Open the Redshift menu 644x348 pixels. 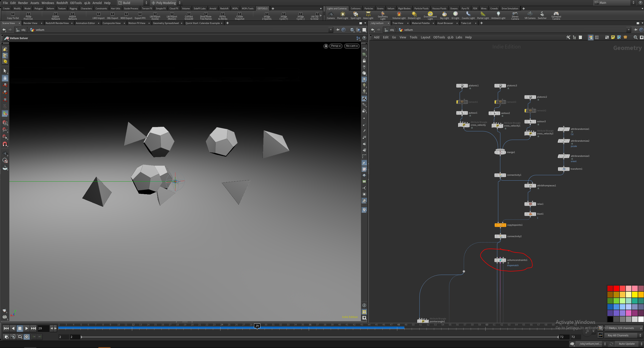click(62, 3)
